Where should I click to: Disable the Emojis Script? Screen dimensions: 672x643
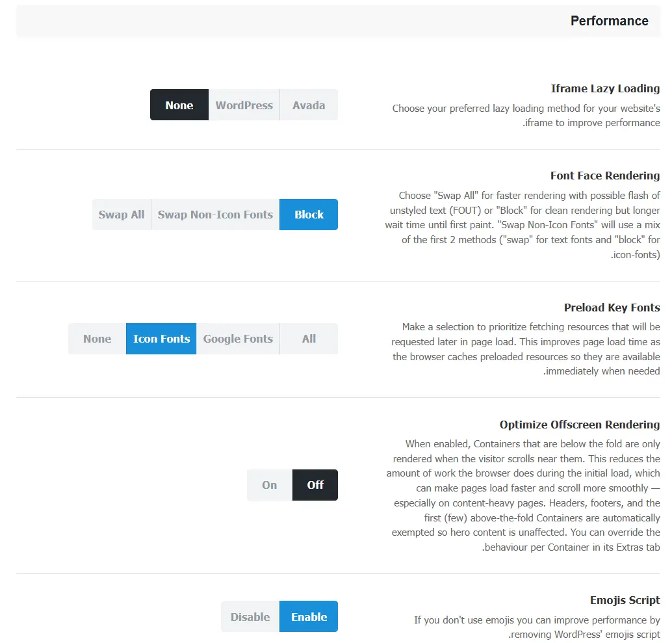250,616
